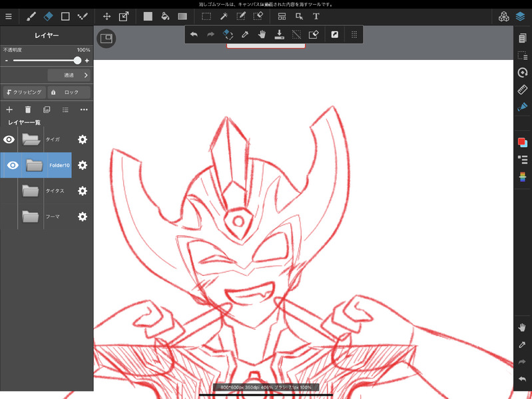This screenshot has height=399, width=532.
Task: Select the Dot/snap pen tool
Action: [x=83, y=16]
